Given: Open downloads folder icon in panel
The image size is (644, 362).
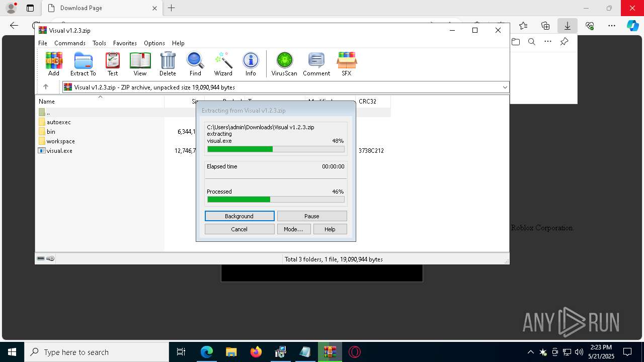Looking at the screenshot, I should (516, 42).
